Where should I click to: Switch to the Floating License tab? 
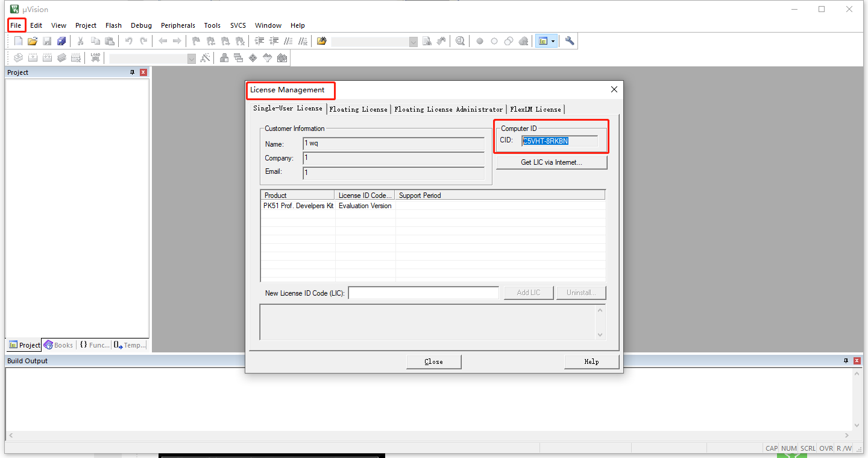tap(359, 109)
